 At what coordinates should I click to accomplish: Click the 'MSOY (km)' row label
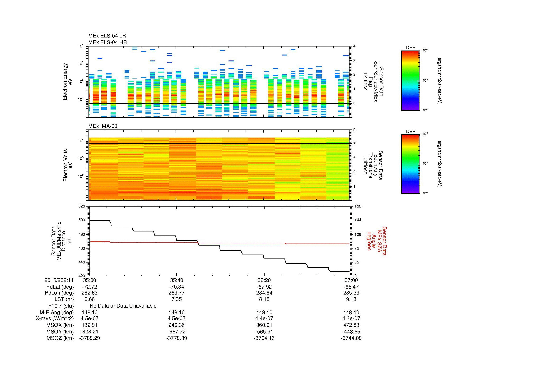click(60, 332)
